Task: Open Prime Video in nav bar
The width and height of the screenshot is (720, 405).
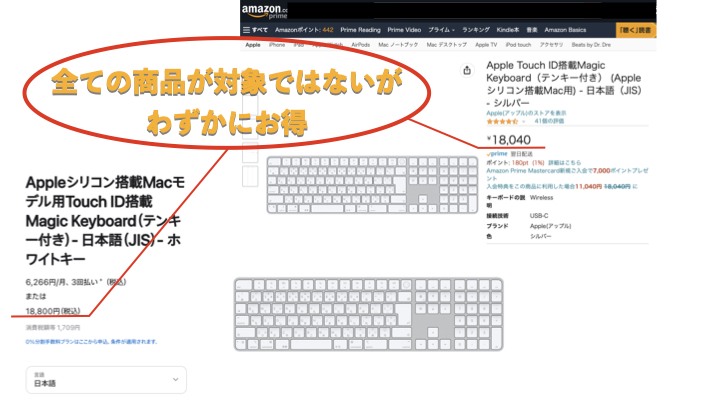Action: 404,30
